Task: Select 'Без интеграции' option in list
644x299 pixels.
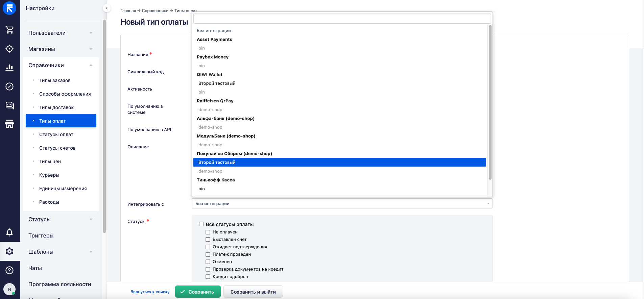Action: pyautogui.click(x=340, y=30)
